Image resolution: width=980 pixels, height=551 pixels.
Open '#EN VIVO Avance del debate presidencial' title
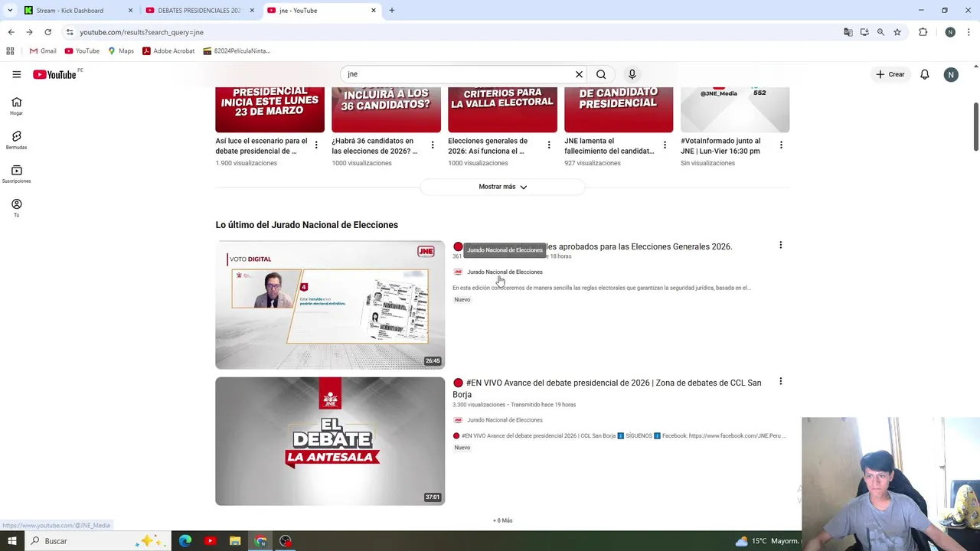point(606,388)
